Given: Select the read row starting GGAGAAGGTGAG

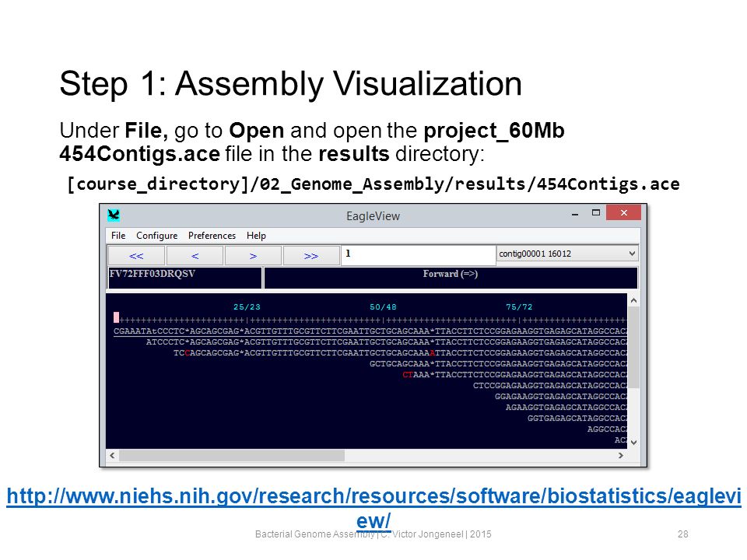Looking at the screenshot, I should coord(561,397).
